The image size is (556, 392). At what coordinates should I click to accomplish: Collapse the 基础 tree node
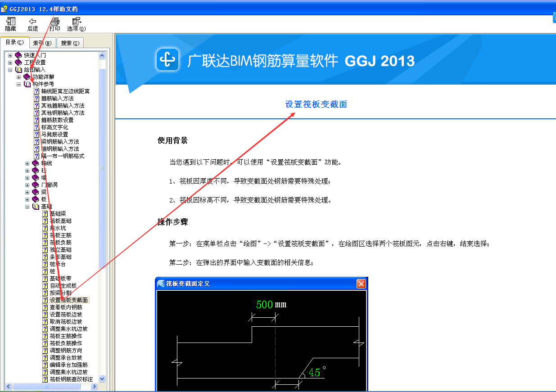click(x=27, y=207)
